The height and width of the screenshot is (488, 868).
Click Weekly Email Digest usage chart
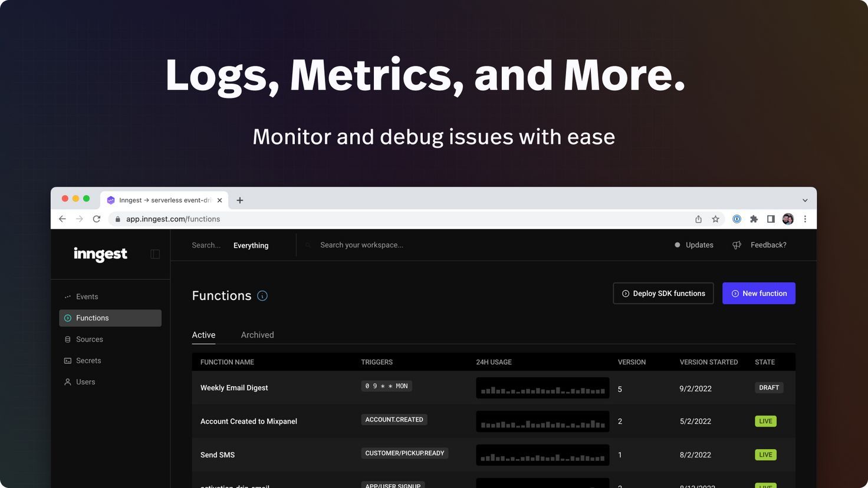[x=542, y=388]
